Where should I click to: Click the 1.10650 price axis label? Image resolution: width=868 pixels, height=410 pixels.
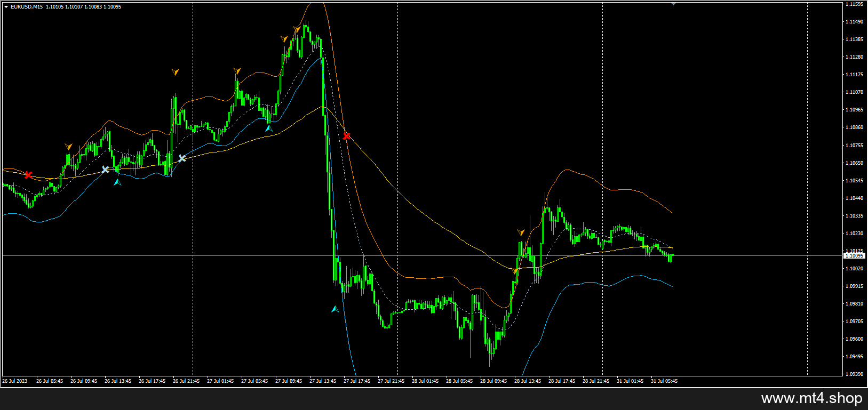coord(855,163)
